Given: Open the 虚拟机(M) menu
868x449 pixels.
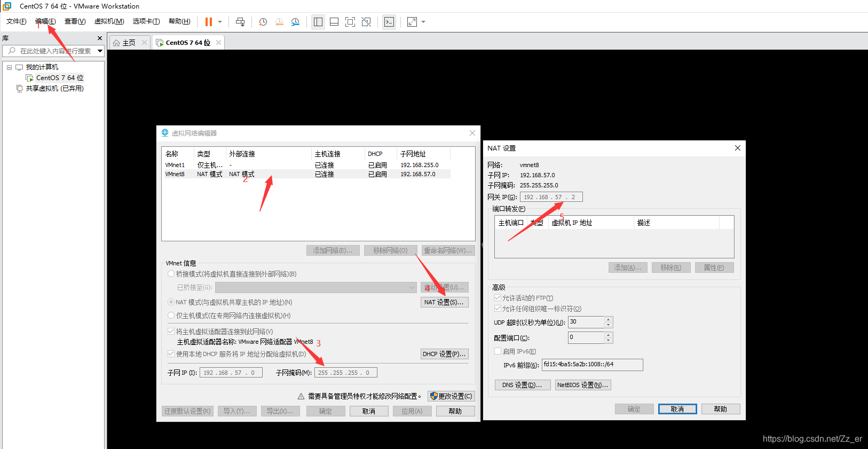Looking at the screenshot, I should coord(109,21).
